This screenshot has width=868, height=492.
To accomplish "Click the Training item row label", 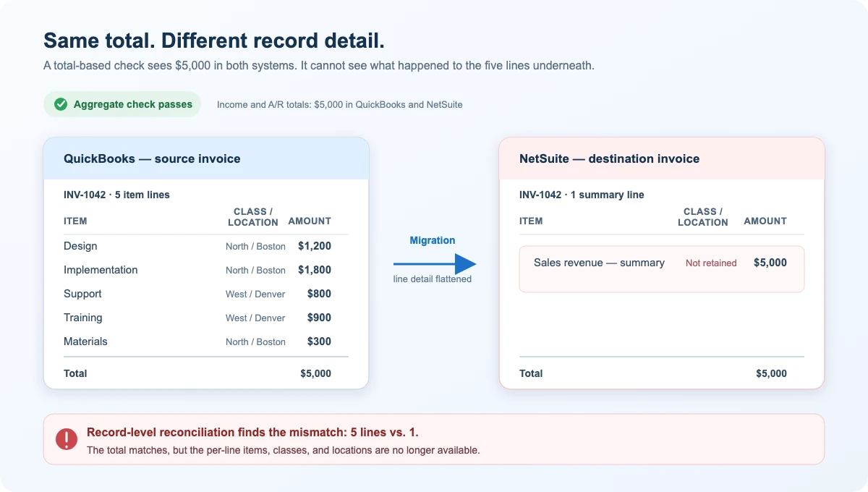I will point(83,318).
